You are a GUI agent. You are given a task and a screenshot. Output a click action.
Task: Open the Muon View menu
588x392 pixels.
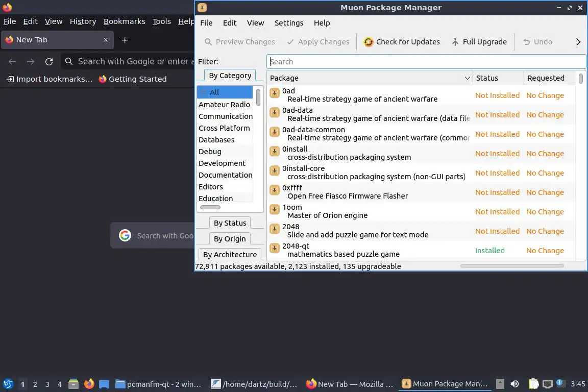(255, 23)
